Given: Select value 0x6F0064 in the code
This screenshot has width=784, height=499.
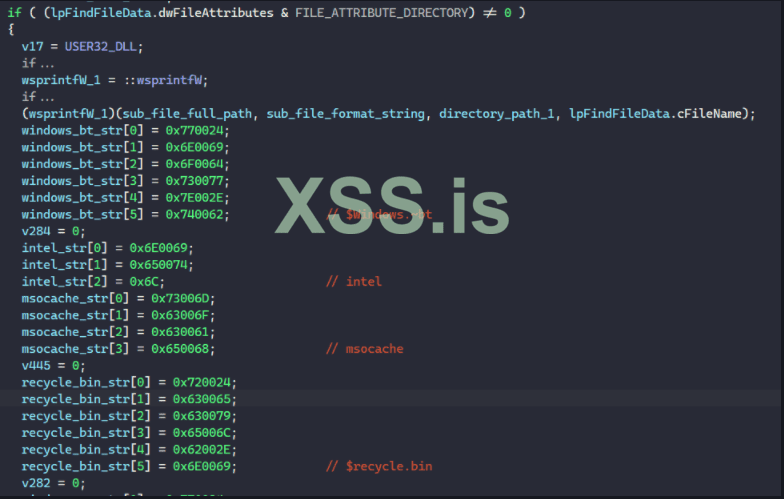Looking at the screenshot, I should coord(194,164).
